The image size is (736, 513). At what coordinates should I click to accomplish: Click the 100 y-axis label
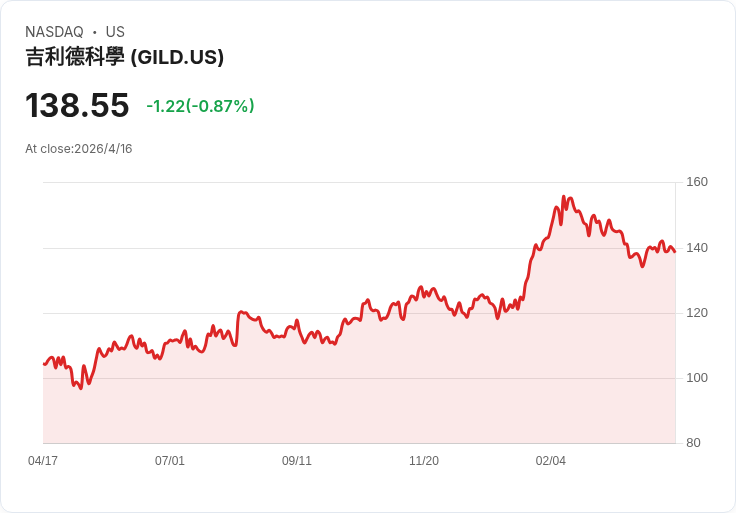coord(696,378)
